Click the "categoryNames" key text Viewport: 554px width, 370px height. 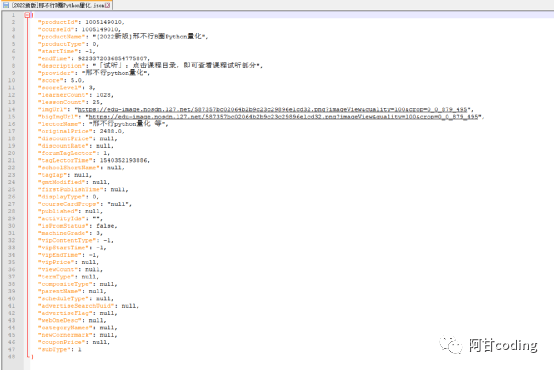point(66,328)
